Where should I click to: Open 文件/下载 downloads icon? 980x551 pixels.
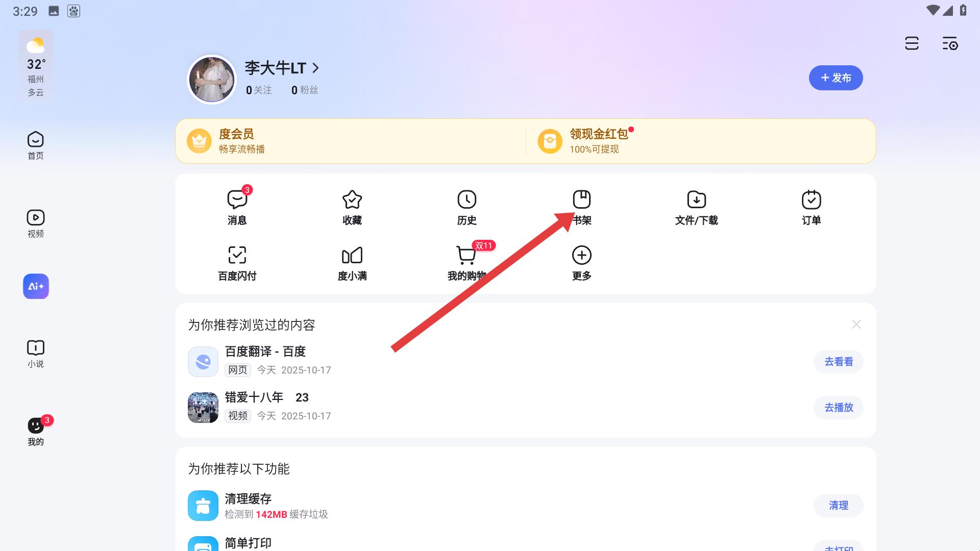(x=697, y=199)
